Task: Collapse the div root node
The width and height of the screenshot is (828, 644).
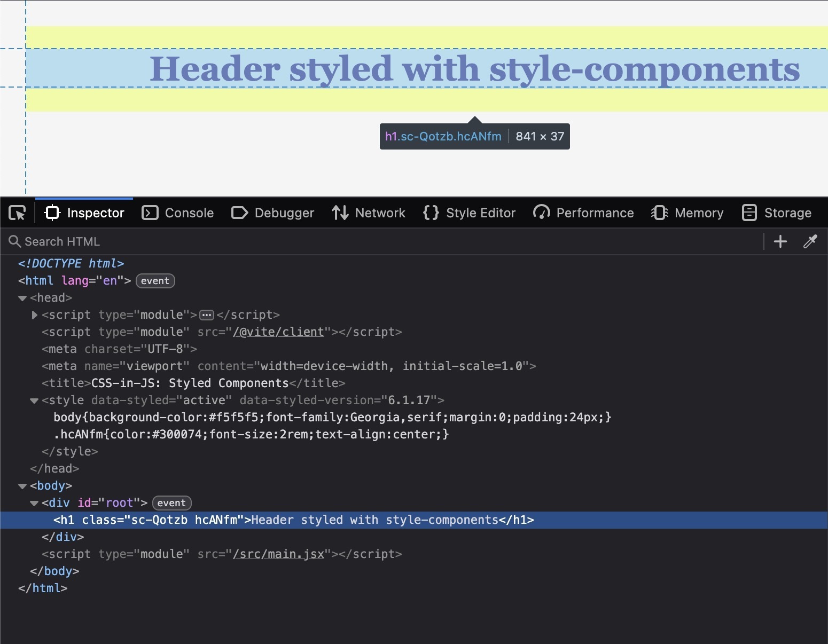Action: coord(34,503)
